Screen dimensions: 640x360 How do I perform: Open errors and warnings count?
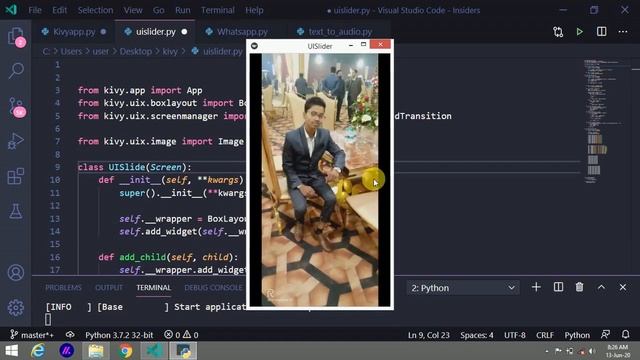(181, 335)
